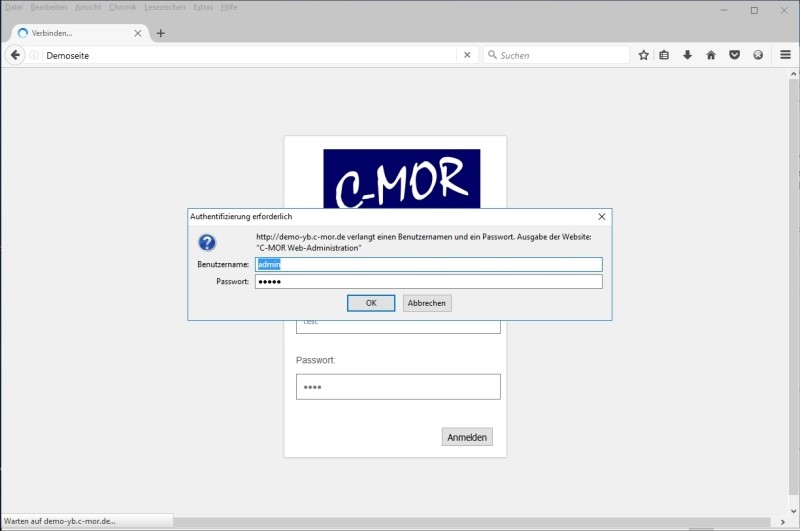The image size is (800, 531).
Task: Open the Datei menu
Action: tap(14, 7)
